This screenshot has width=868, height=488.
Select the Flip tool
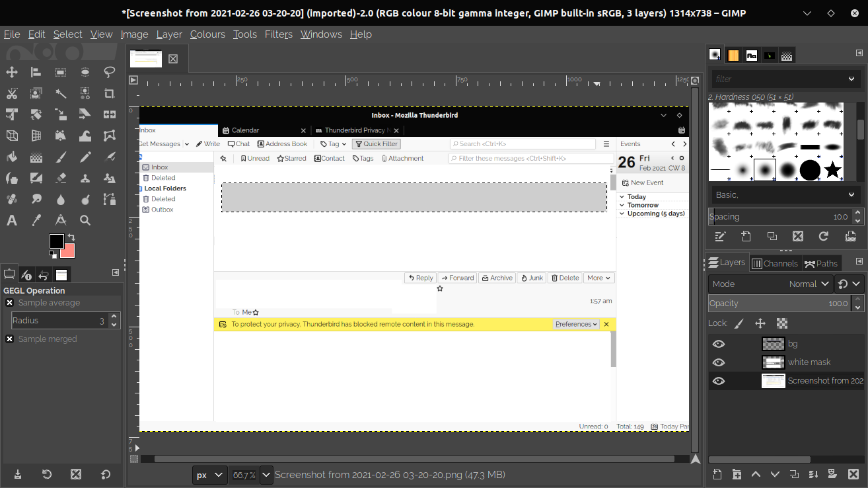[110, 114]
